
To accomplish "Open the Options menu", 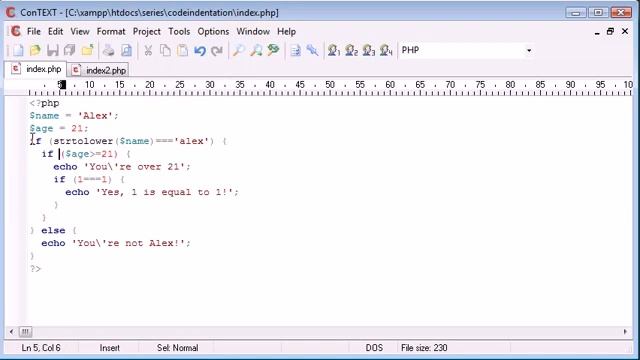I will click(x=213, y=31).
